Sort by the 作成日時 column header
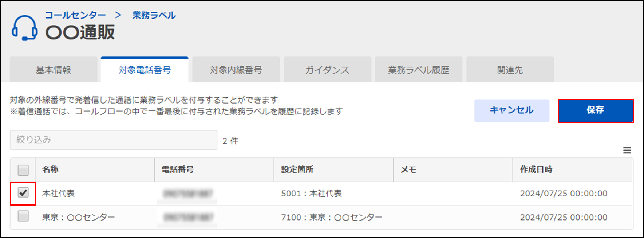 click(x=536, y=169)
